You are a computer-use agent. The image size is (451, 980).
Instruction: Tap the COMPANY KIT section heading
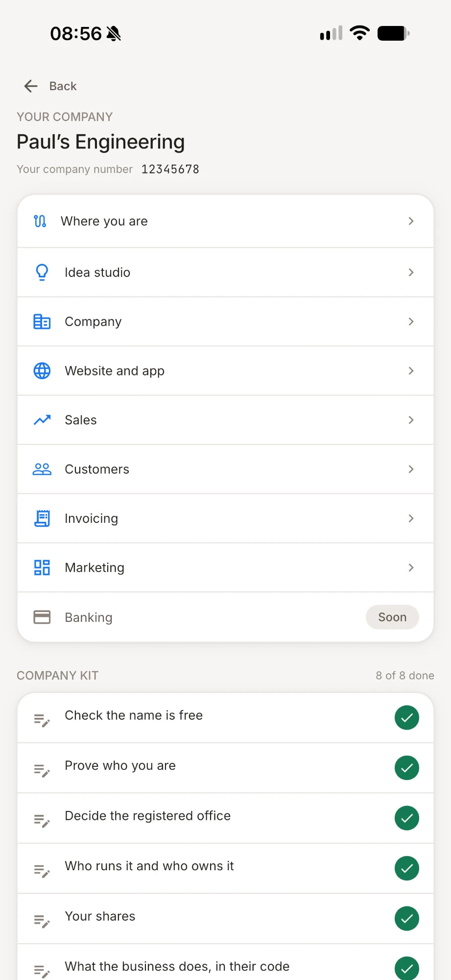pyautogui.click(x=57, y=675)
